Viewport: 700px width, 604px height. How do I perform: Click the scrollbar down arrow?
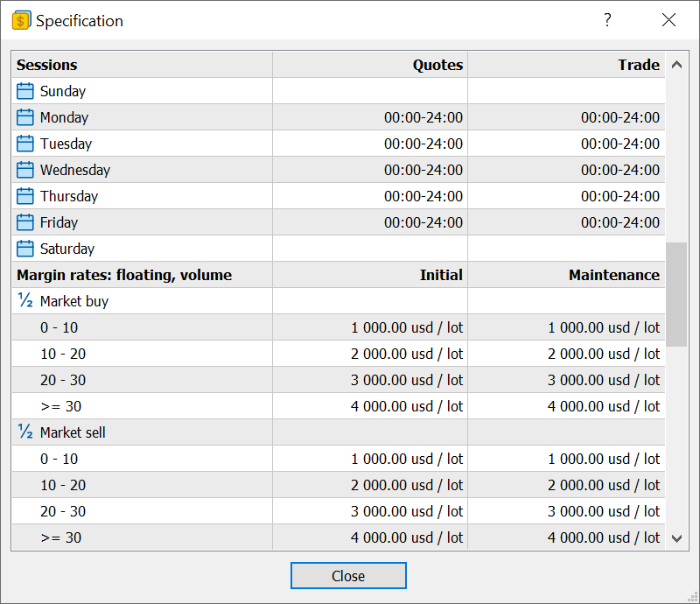676,538
